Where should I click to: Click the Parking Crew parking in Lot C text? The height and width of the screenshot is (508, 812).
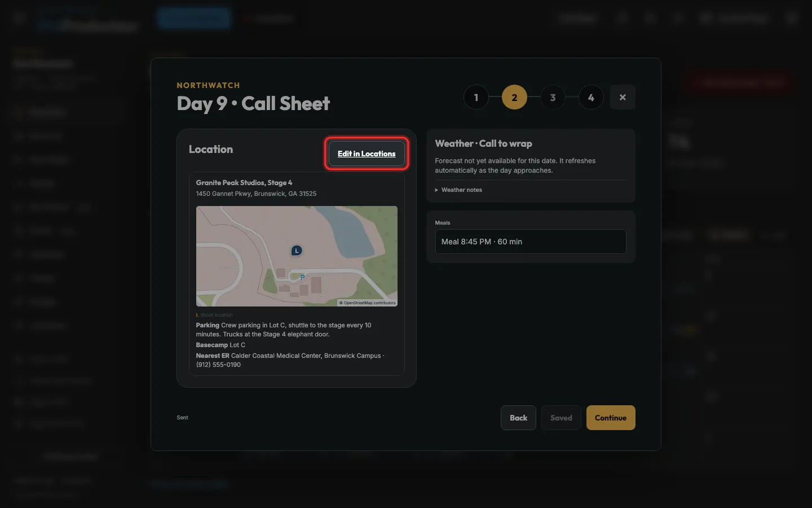pos(284,330)
